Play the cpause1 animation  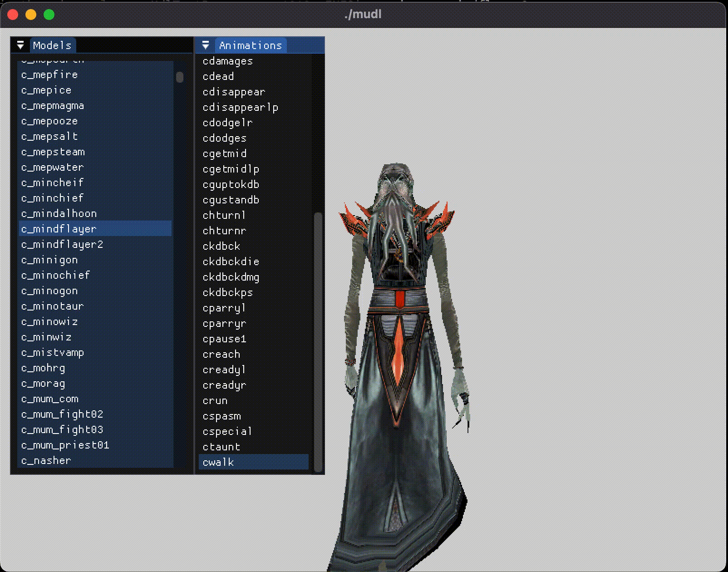pyautogui.click(x=254, y=339)
